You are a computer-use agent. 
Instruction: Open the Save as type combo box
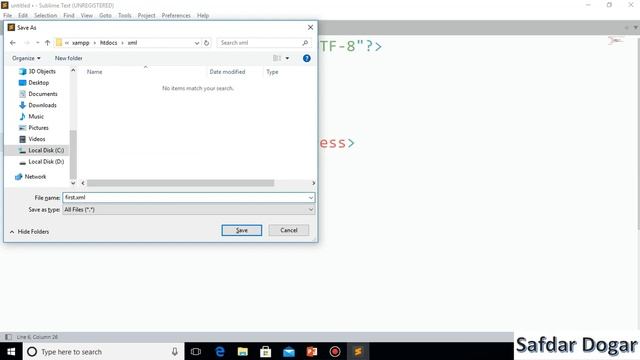(x=189, y=209)
